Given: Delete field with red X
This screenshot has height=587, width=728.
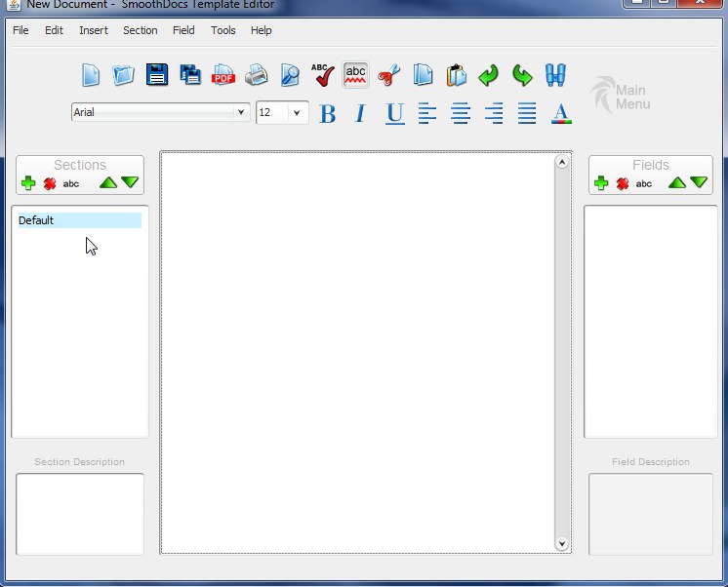Looking at the screenshot, I should point(623,183).
